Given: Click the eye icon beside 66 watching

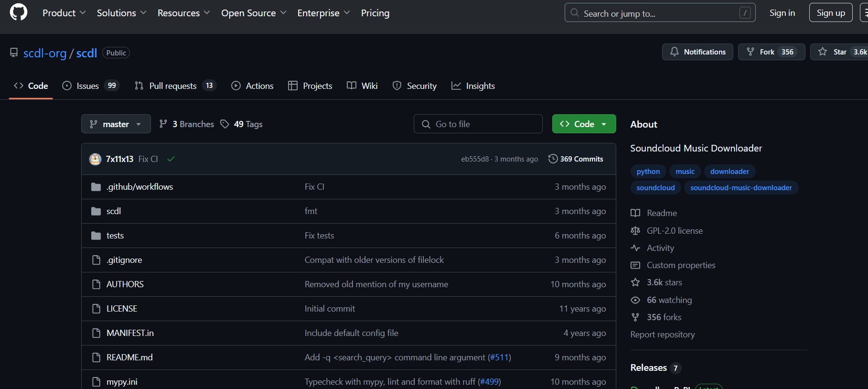Looking at the screenshot, I should click(x=635, y=300).
